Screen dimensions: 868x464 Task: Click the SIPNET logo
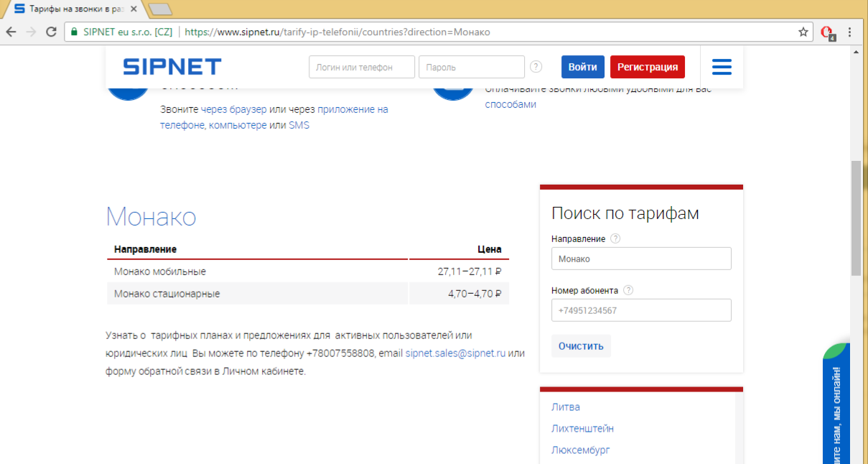tap(172, 67)
